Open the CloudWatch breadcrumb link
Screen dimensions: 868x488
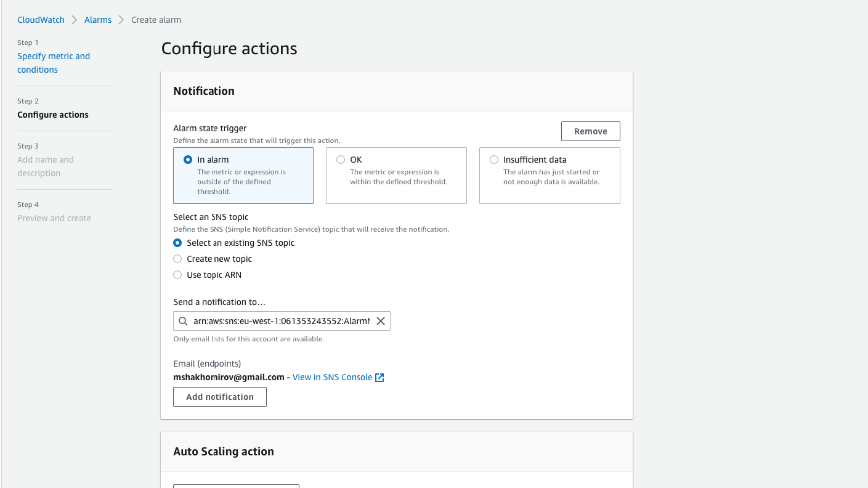[x=41, y=20]
